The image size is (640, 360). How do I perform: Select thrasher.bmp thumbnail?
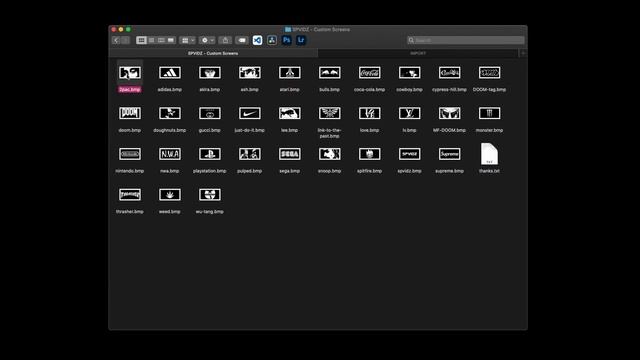coord(130,194)
